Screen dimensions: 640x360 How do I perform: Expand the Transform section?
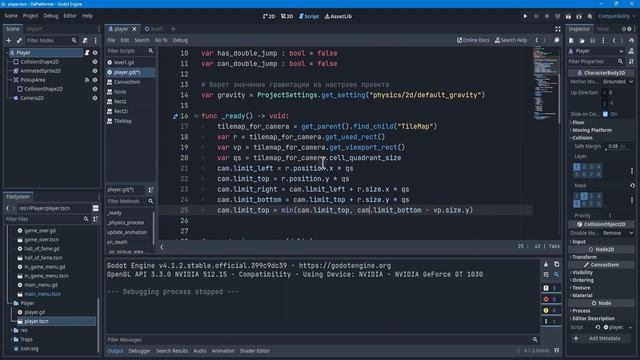pos(584,257)
